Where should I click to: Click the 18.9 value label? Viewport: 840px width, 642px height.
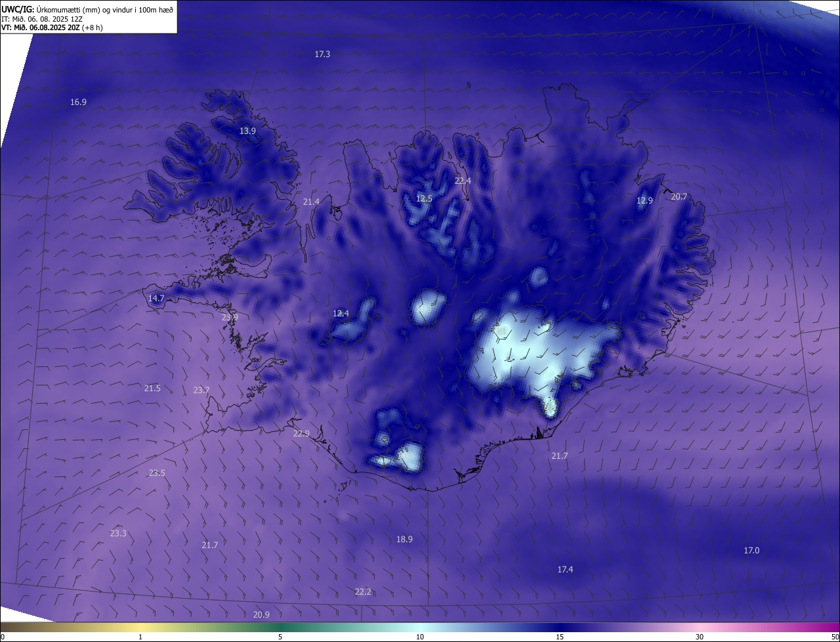[x=404, y=540]
